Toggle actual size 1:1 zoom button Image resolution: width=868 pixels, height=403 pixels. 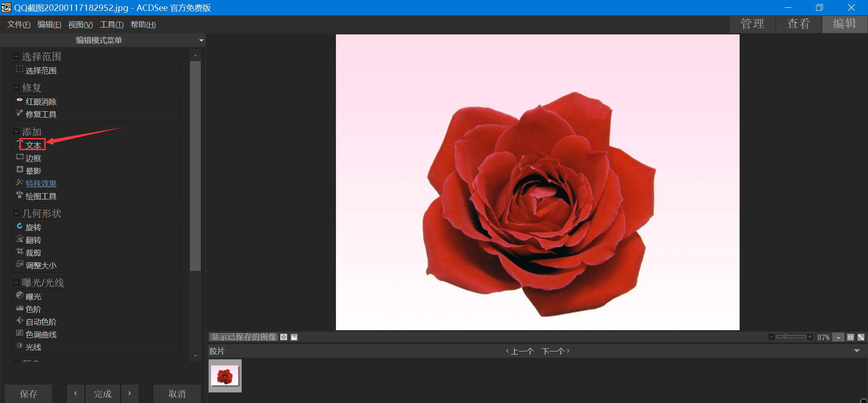coord(850,337)
